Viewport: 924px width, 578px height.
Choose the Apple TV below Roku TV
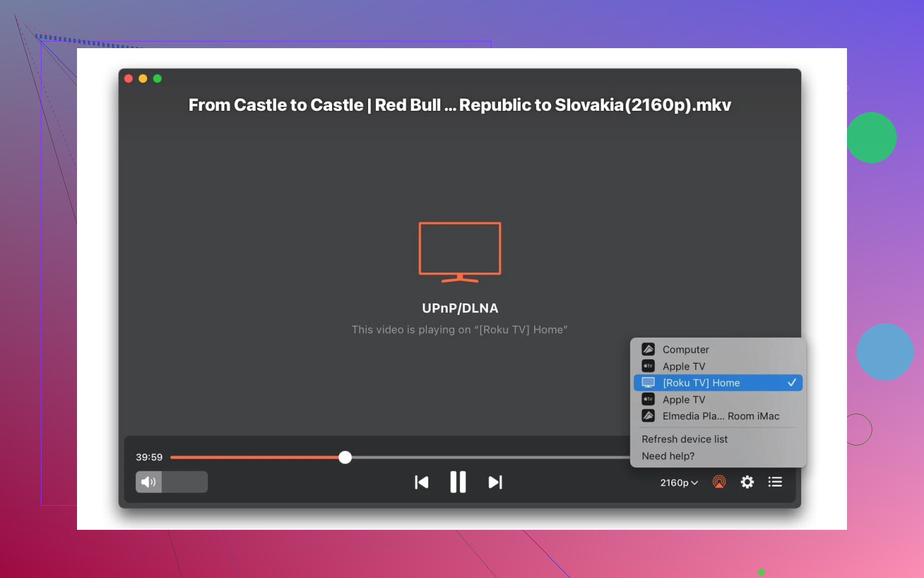[718, 399]
